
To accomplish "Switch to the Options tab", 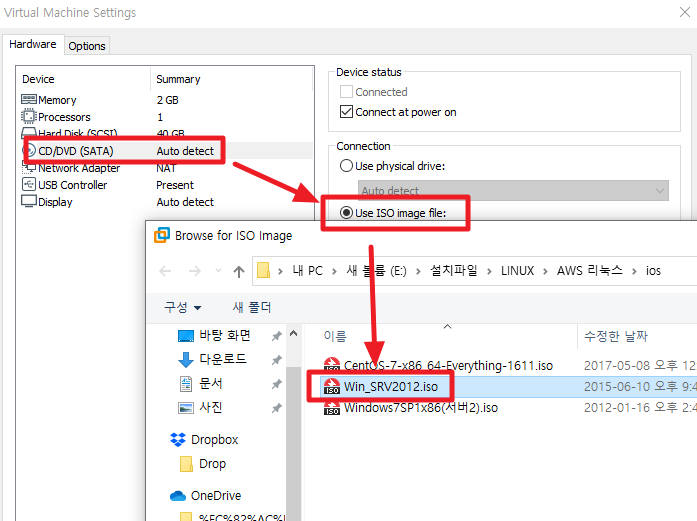I will [87, 46].
